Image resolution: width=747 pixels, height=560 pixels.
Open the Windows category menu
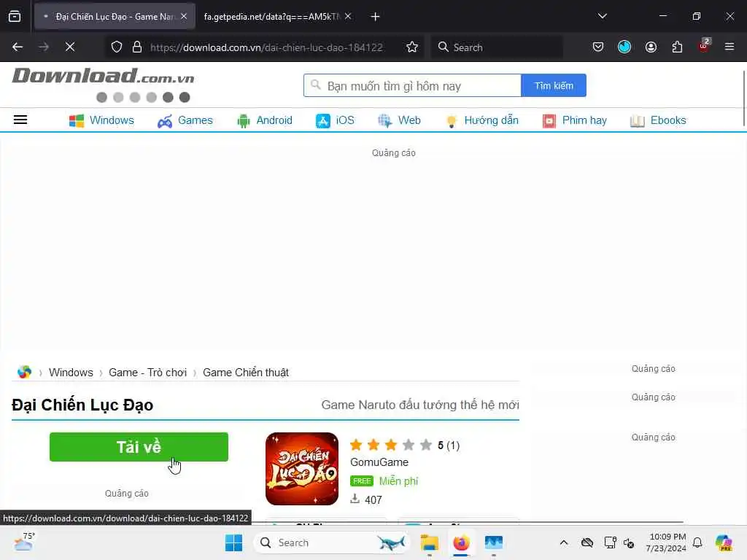pos(101,120)
